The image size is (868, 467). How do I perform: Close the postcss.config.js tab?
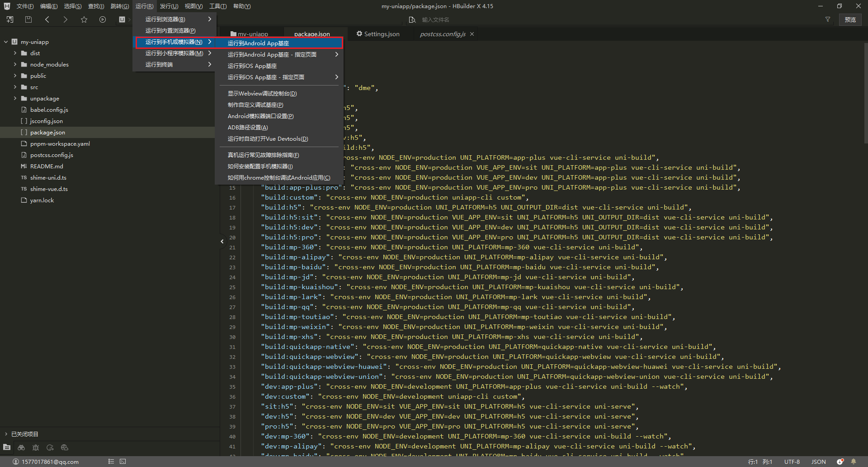(472, 34)
